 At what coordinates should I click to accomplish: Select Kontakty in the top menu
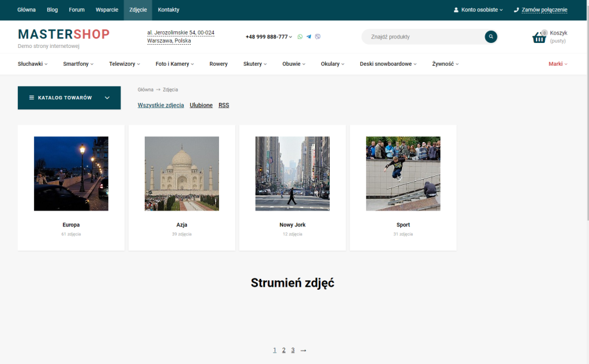point(168,10)
